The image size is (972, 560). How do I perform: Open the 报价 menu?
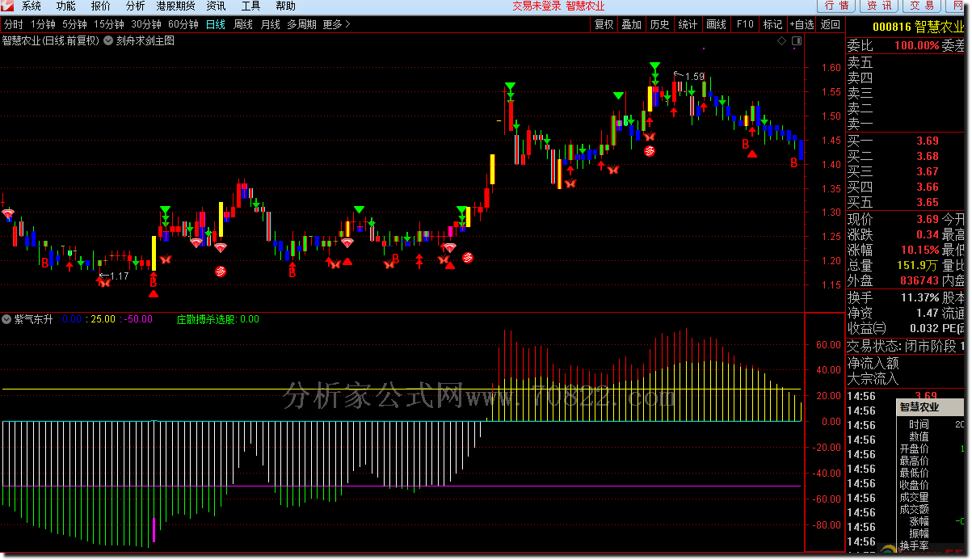click(x=101, y=6)
